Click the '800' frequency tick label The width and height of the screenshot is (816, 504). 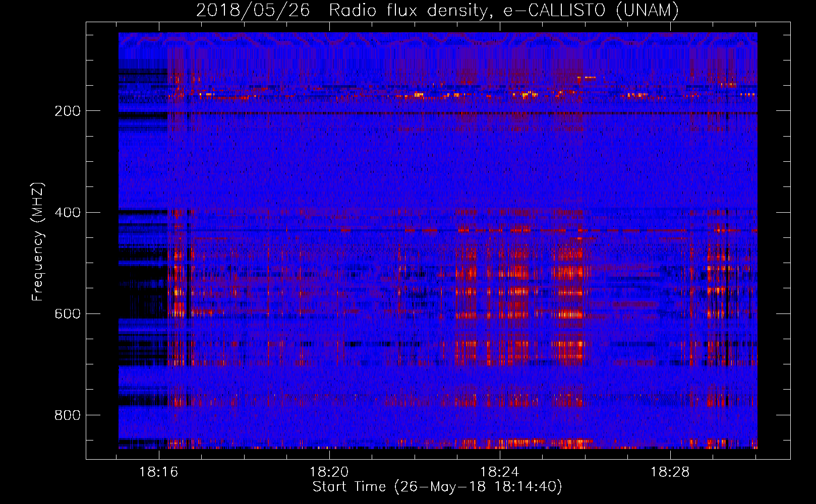click(x=67, y=415)
